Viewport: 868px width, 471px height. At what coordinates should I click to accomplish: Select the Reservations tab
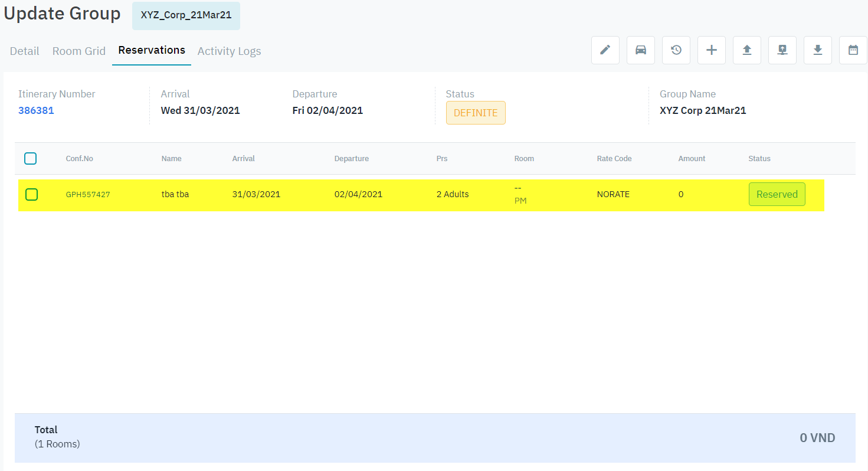point(152,50)
